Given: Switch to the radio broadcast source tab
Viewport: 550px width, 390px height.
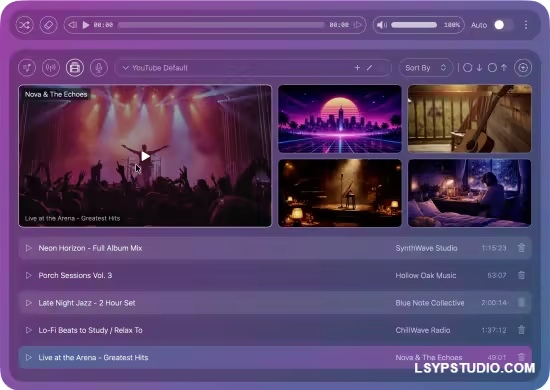Looking at the screenshot, I should [51, 68].
